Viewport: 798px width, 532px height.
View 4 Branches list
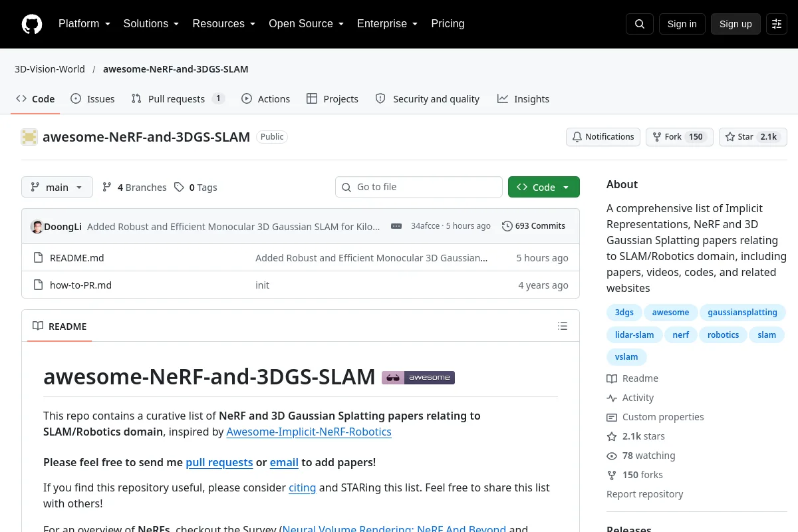click(134, 188)
